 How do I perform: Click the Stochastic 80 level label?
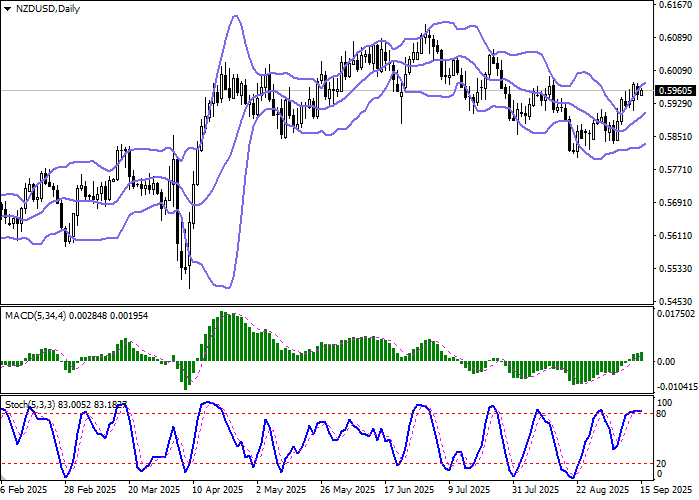(660, 412)
